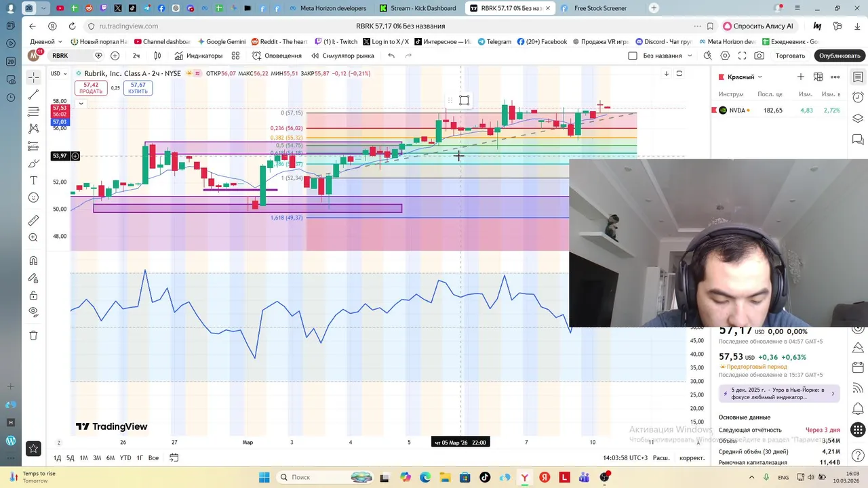Click the Опубликовать button
The height and width of the screenshot is (488, 868).
pyautogui.click(x=839, y=56)
